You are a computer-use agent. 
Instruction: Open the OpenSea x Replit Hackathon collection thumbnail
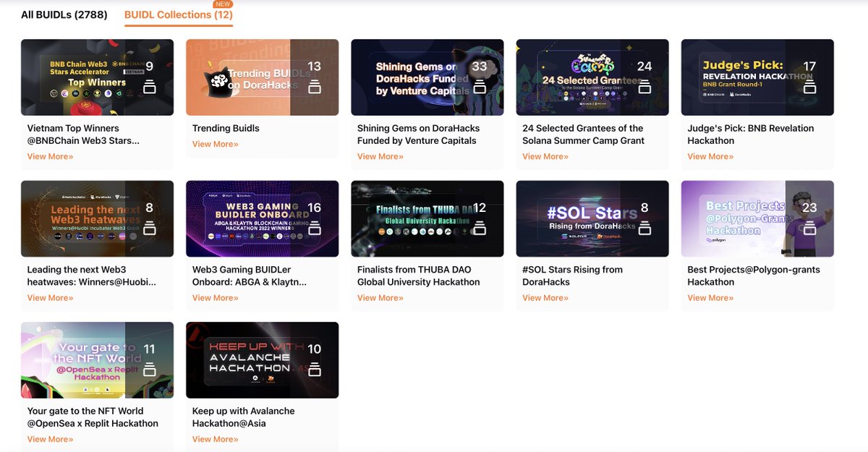(x=97, y=359)
